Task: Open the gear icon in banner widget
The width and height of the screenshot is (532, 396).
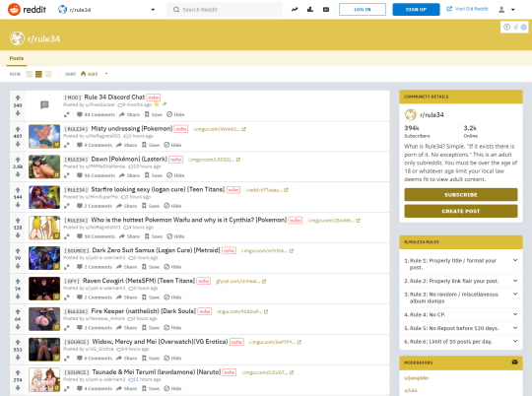Action: [x=523, y=28]
